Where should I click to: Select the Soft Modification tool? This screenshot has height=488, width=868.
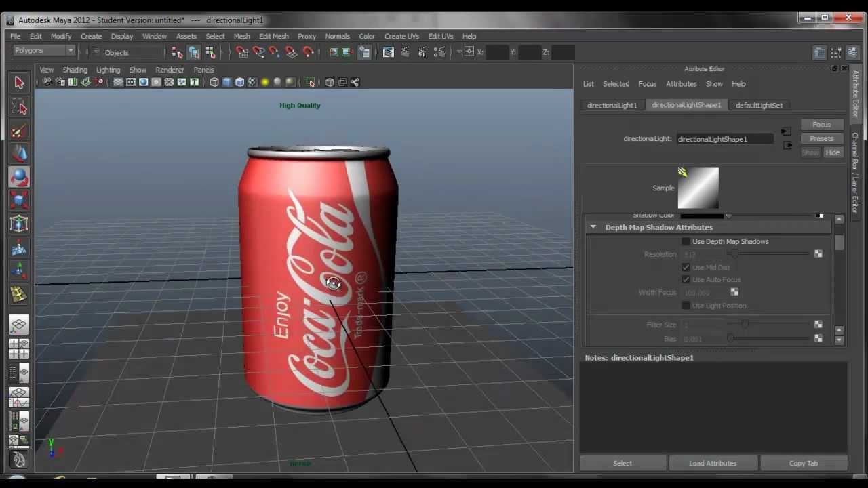[19, 248]
